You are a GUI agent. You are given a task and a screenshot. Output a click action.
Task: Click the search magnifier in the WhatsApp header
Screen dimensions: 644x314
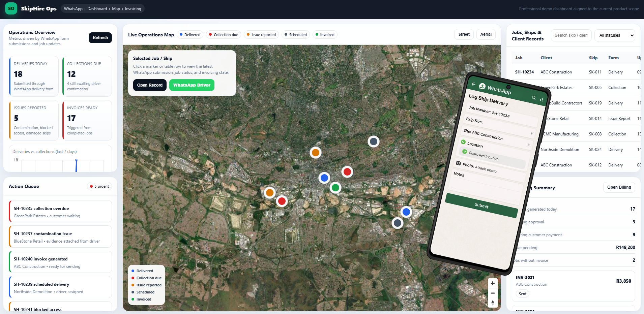pos(534,98)
